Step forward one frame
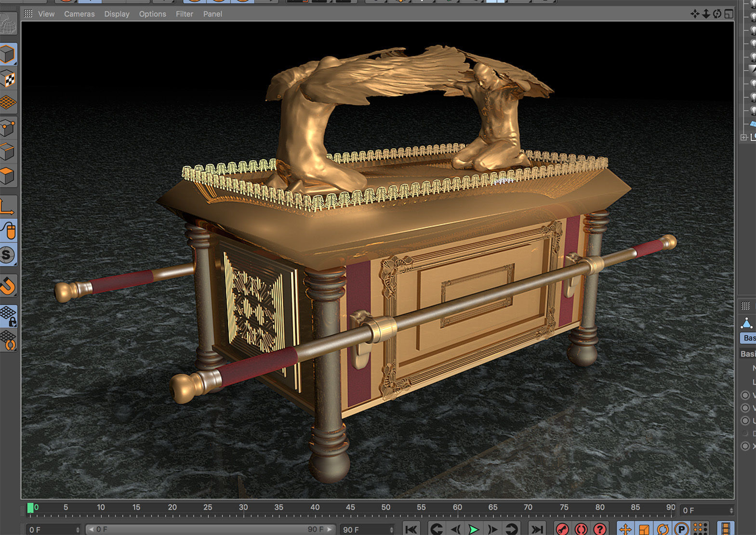This screenshot has height=535, width=756. pyautogui.click(x=492, y=529)
